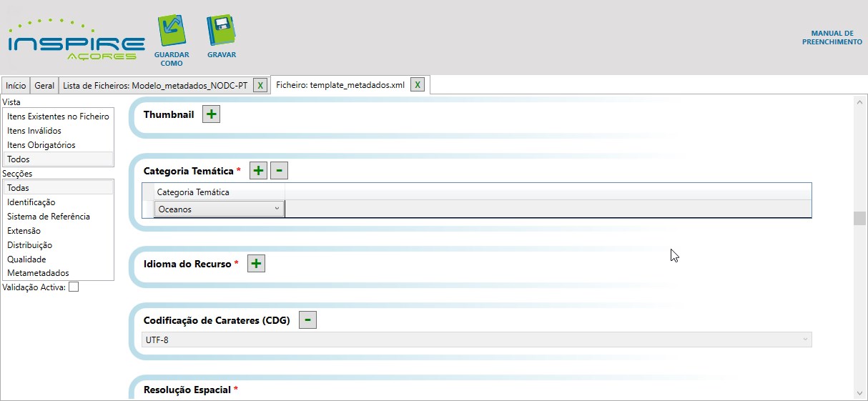Viewport: 868px width, 401px height.
Task: Add an Idioma do Recurso entry
Action: 256,264
